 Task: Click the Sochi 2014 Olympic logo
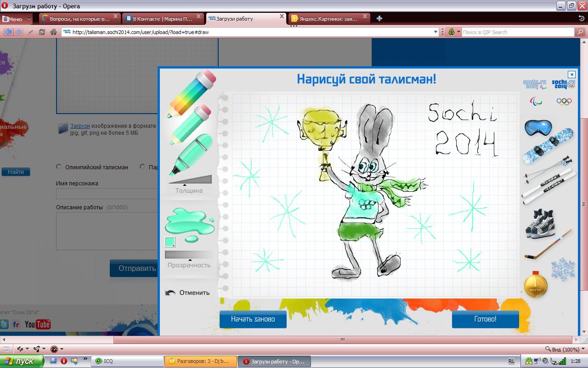coord(564,84)
